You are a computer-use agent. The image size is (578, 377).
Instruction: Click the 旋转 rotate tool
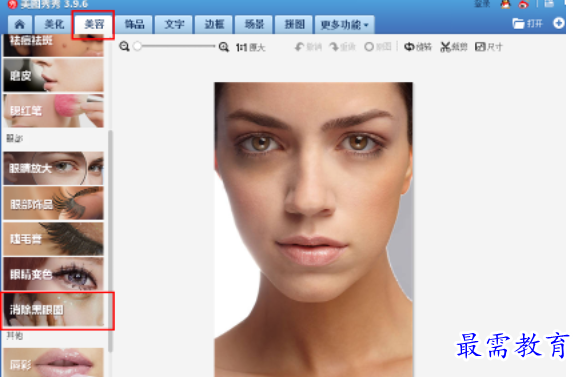418,47
